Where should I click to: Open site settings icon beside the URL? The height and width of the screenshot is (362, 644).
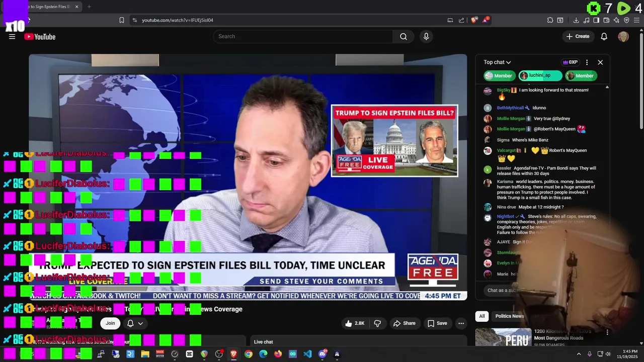[134, 20]
